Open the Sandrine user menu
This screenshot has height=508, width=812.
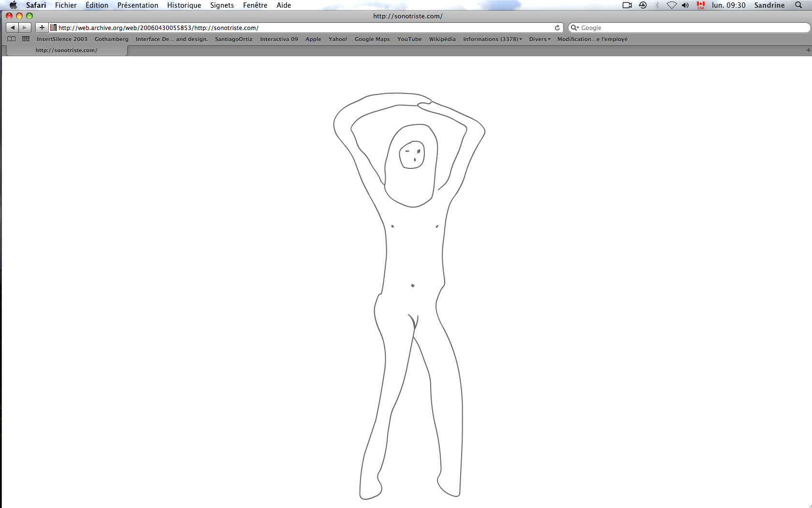pos(769,5)
